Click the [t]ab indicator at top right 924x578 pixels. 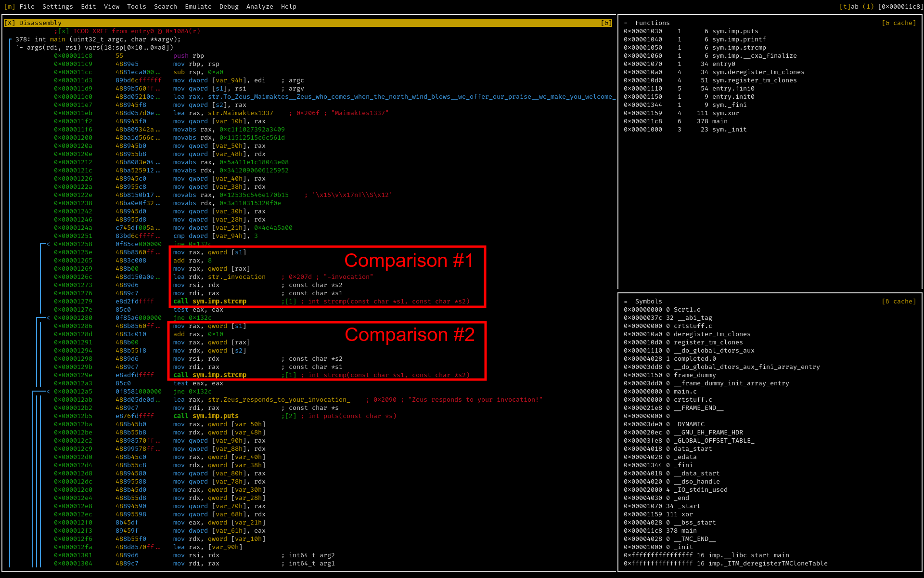(848, 7)
